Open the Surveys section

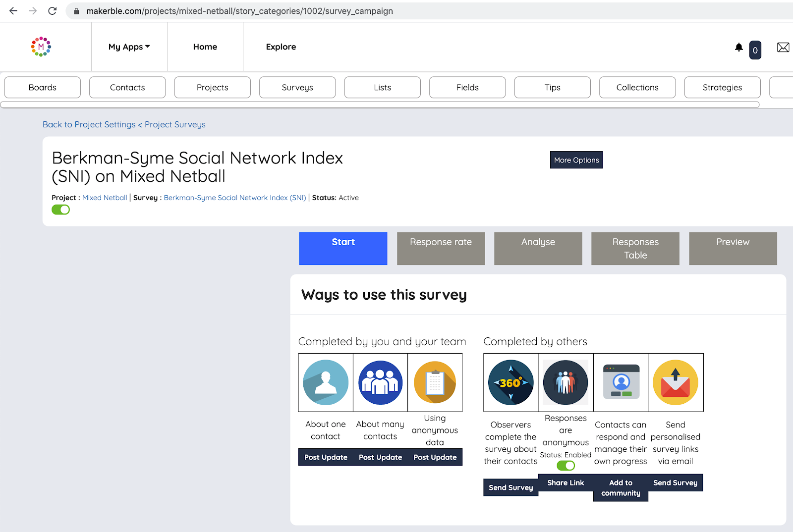[297, 87]
